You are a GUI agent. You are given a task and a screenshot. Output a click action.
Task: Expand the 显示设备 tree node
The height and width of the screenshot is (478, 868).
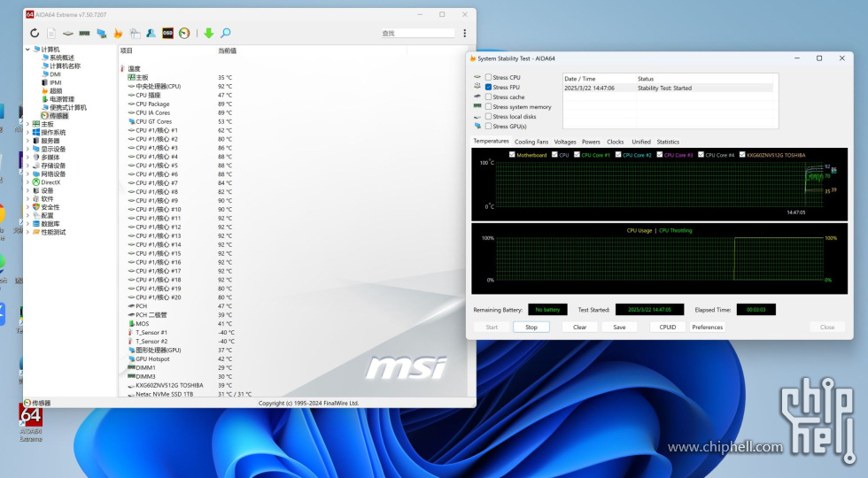click(27, 149)
